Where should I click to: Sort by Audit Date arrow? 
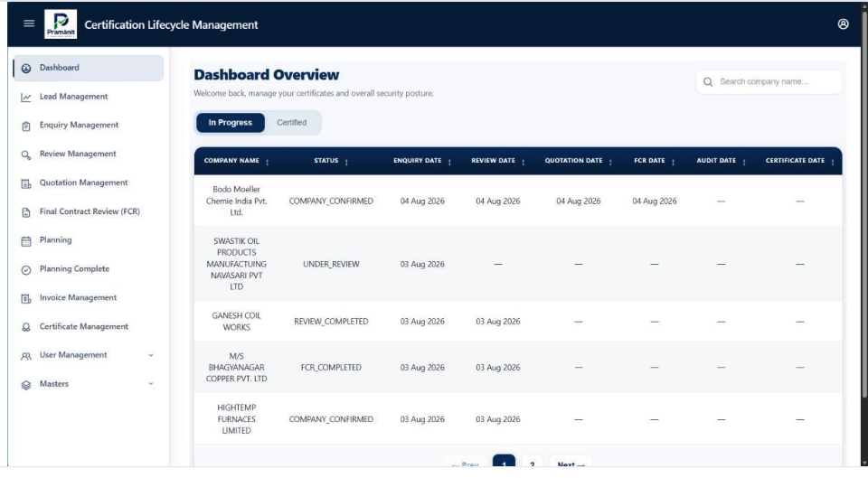pos(744,162)
